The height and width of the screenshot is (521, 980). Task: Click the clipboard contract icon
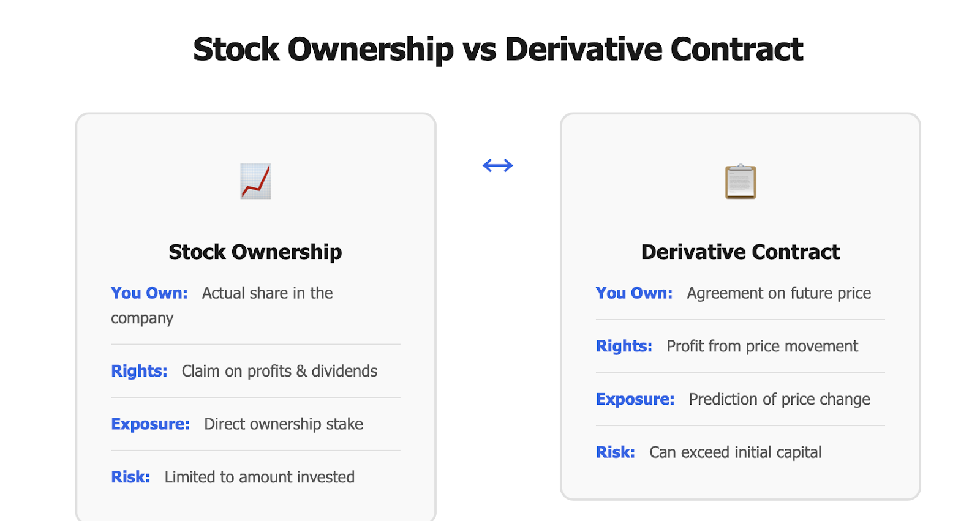(741, 181)
